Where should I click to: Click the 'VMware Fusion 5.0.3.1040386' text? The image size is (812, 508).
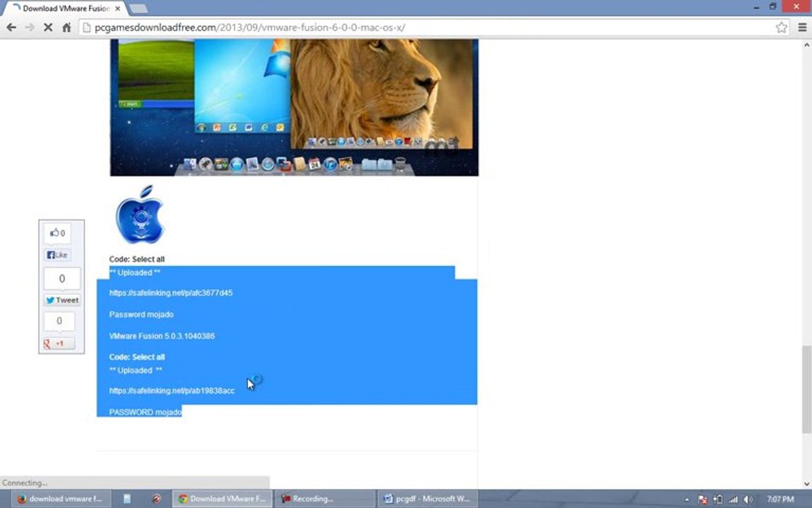click(x=161, y=336)
